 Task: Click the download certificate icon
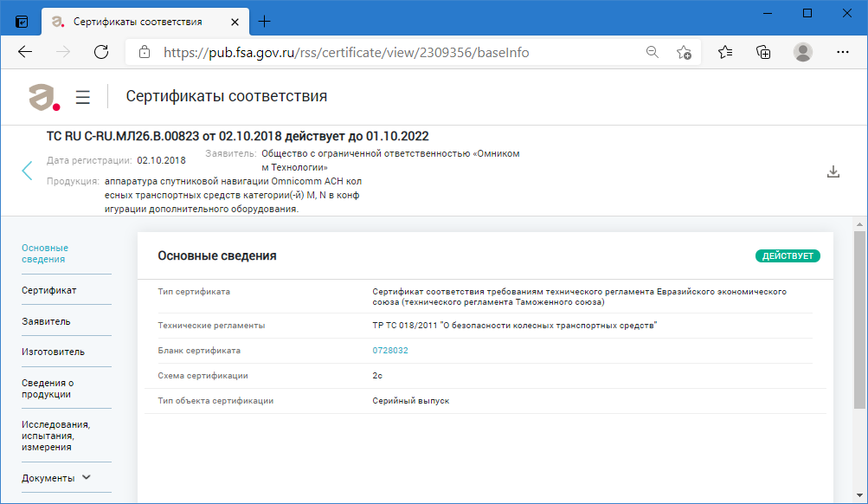pos(833,171)
